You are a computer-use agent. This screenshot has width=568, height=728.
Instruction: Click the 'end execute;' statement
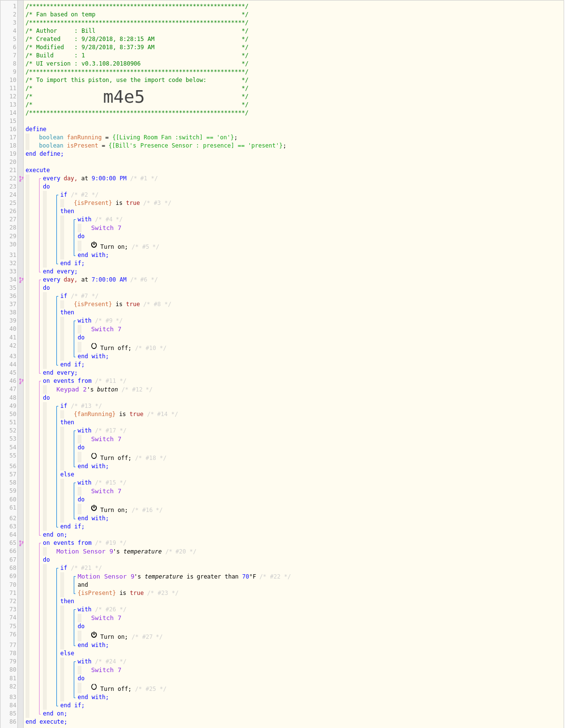46,722
